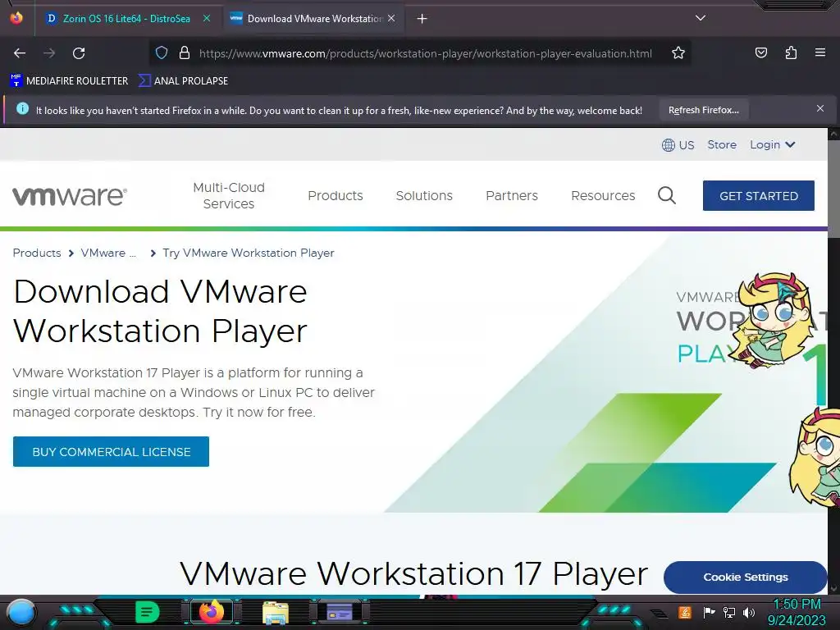Open MEDIAFIRE ROULETTER bookmark

[69, 81]
